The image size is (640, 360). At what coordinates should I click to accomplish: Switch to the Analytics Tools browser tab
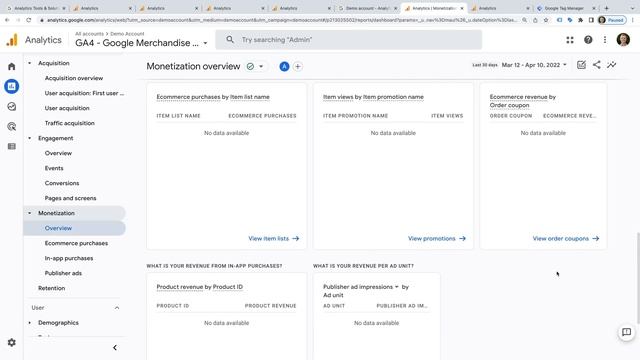[x=36, y=8]
